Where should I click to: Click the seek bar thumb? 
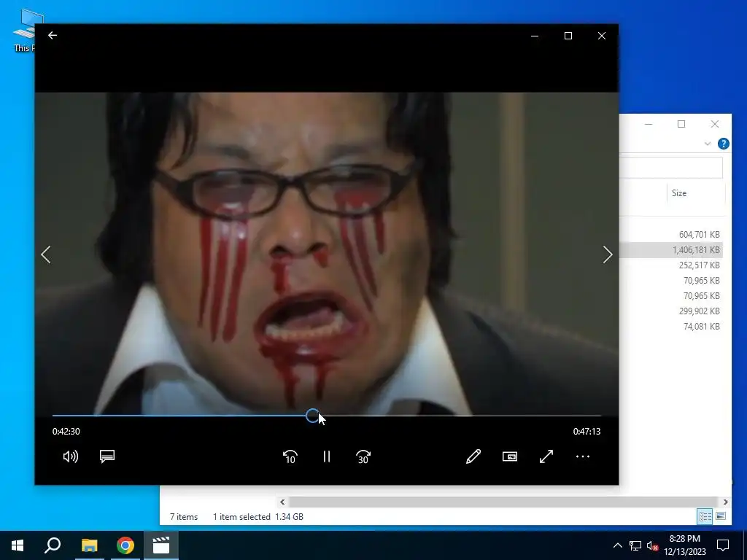coord(312,416)
